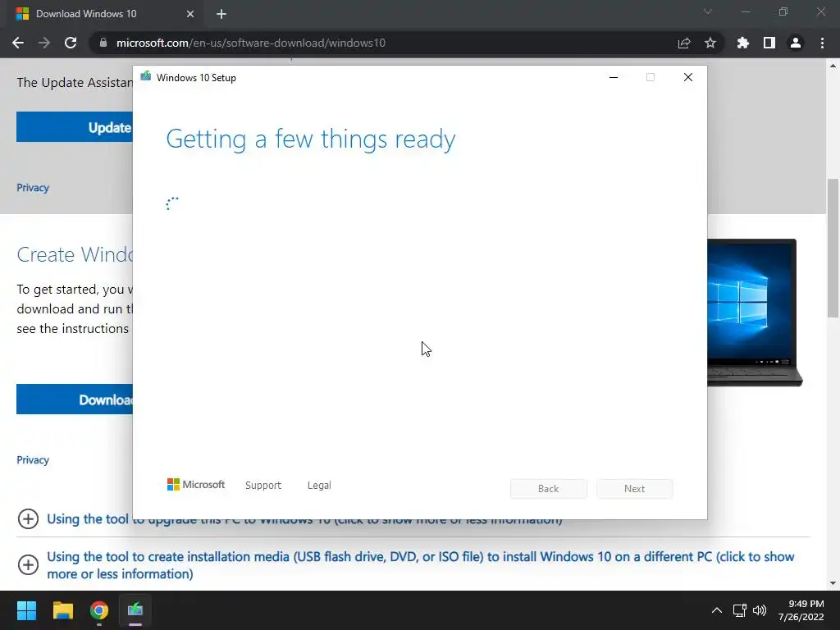Click the padlock site info icon

tap(103, 43)
